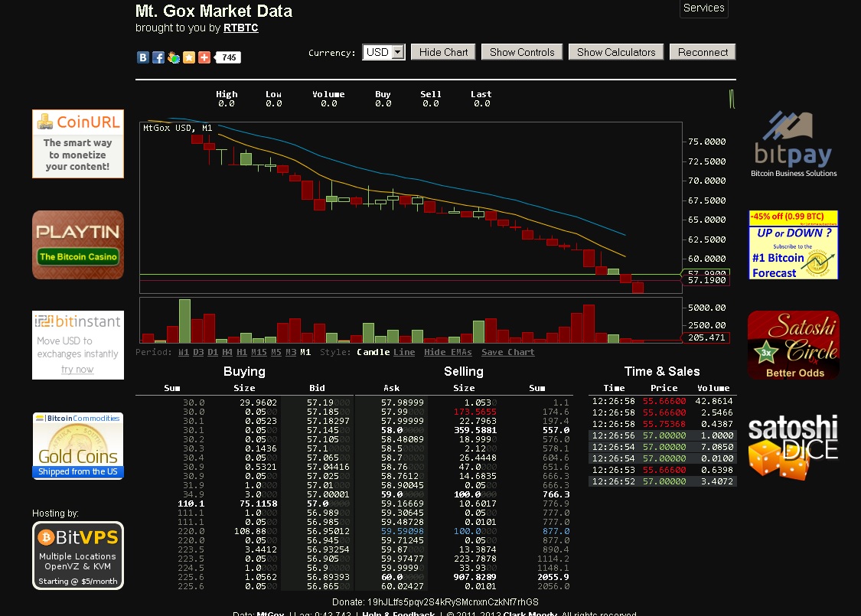861x616 pixels.
Task: Open the BitVPS hosting banner
Action: pos(78,556)
